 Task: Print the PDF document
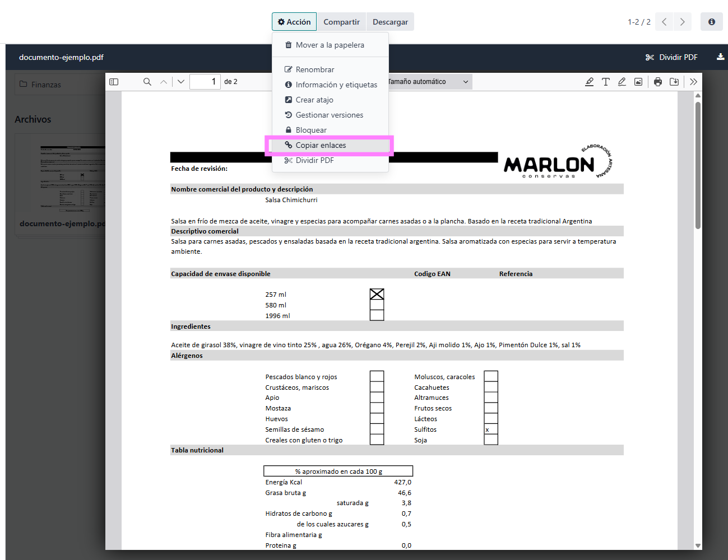click(658, 82)
